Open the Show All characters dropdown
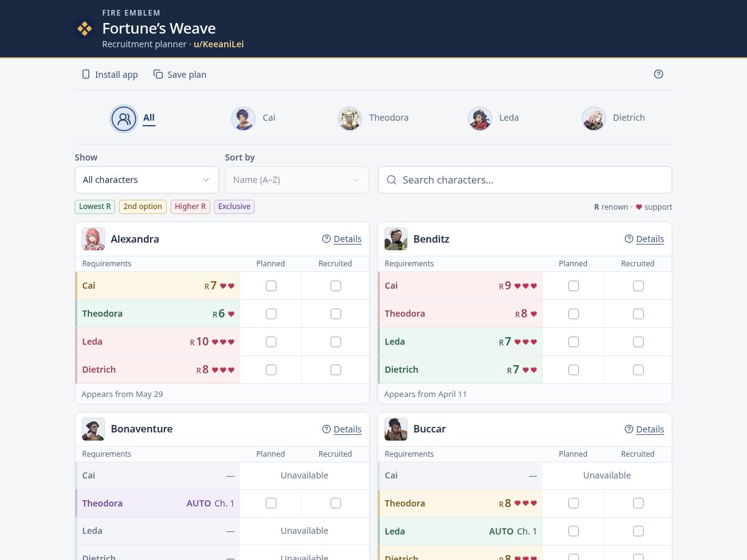The height and width of the screenshot is (560, 747). click(x=147, y=180)
